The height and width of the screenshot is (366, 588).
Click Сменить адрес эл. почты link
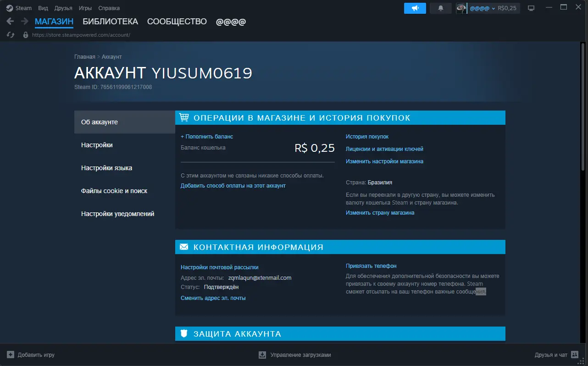(213, 298)
